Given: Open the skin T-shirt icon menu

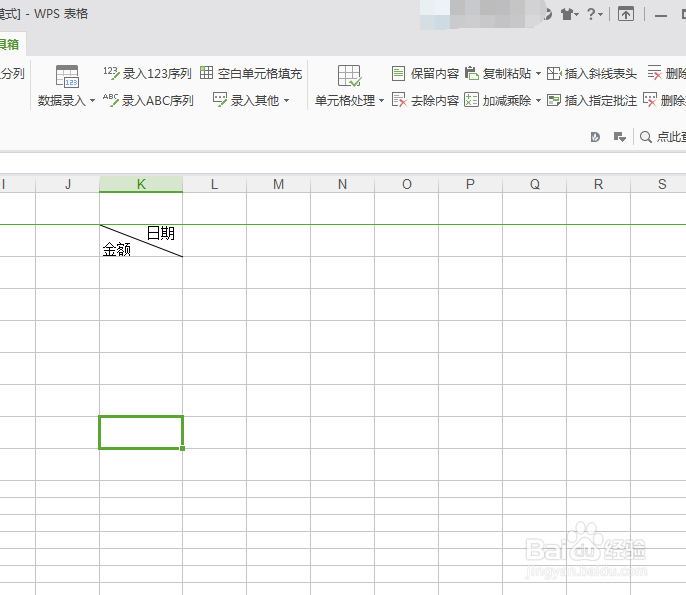Looking at the screenshot, I should point(570,15).
